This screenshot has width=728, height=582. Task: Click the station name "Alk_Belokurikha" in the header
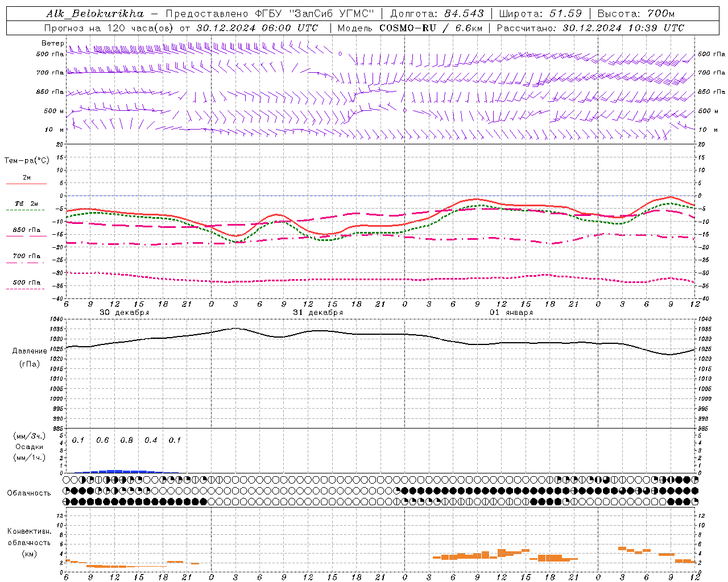95,14
